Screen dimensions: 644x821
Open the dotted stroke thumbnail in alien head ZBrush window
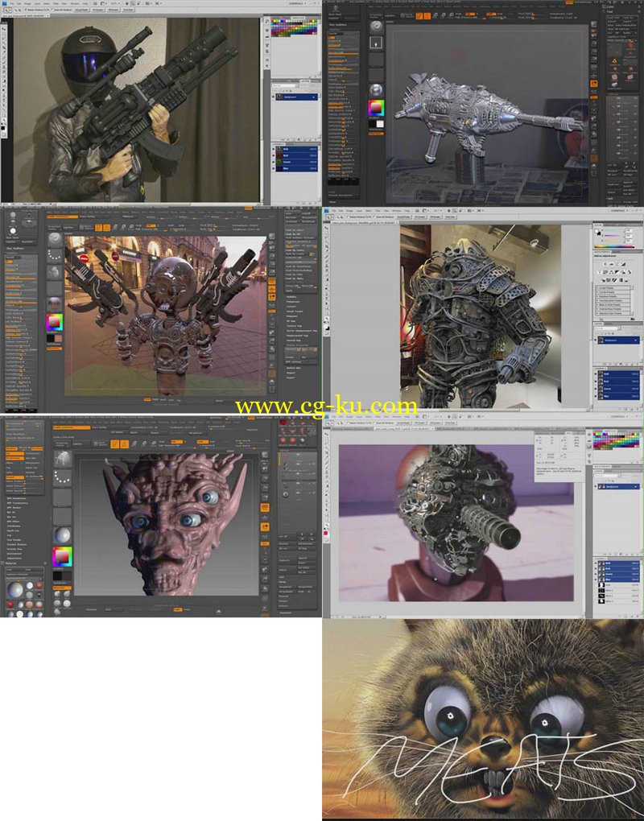tap(62, 477)
